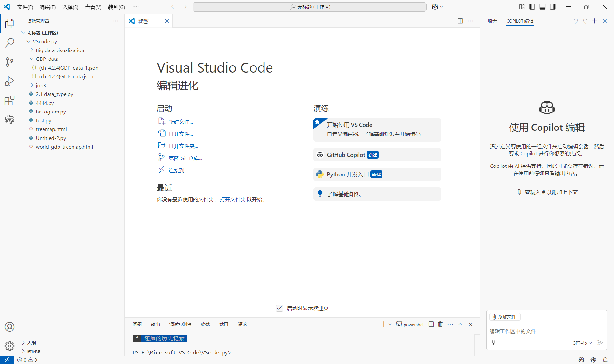614x364 pixels.
Task: Click the microphone voice input icon
Action: (493, 343)
